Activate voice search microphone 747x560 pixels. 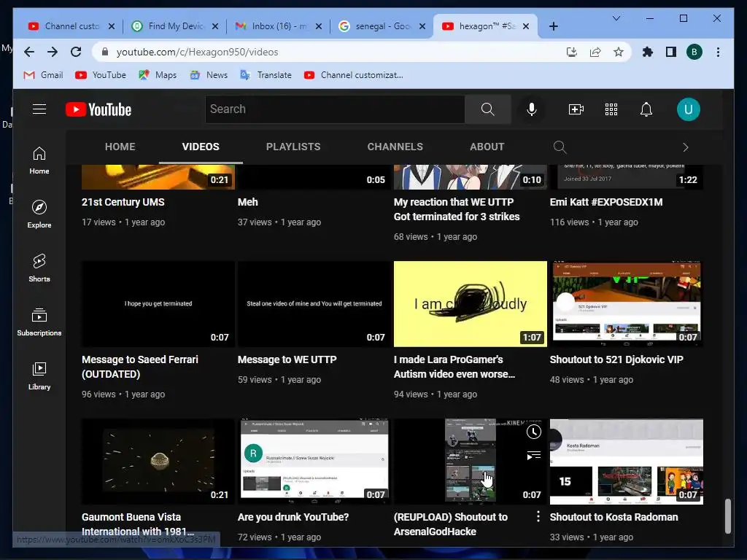tap(532, 109)
